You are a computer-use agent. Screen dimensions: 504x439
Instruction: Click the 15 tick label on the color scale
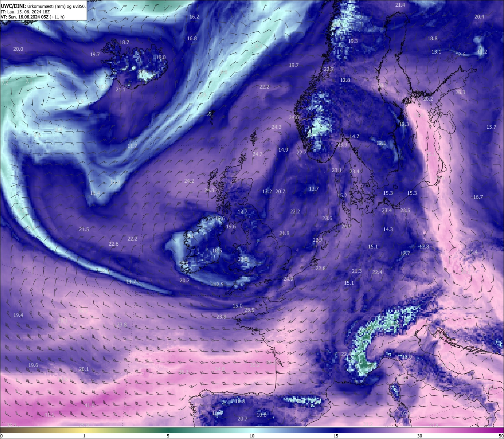(x=336, y=436)
